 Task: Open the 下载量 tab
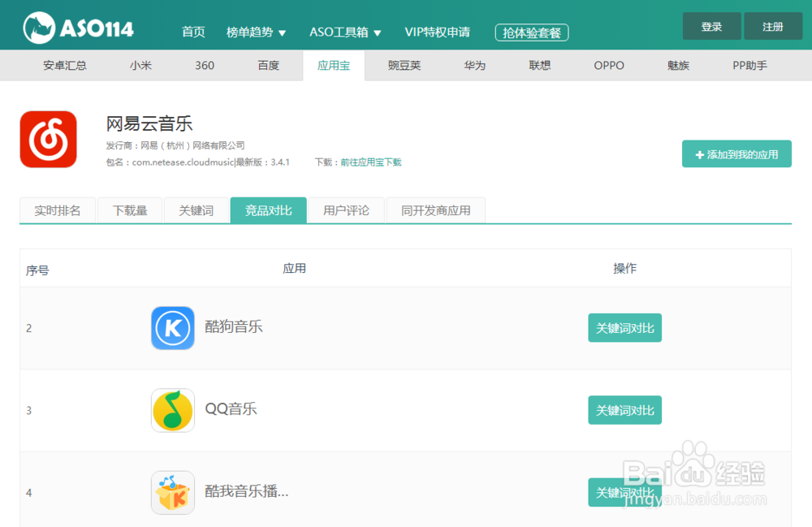tap(130, 210)
